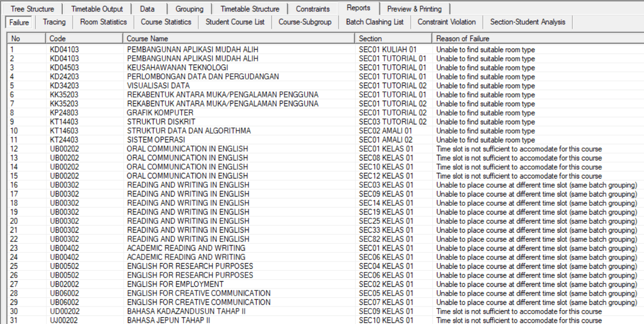Show the Constraint Violation sub-tab

click(x=447, y=22)
